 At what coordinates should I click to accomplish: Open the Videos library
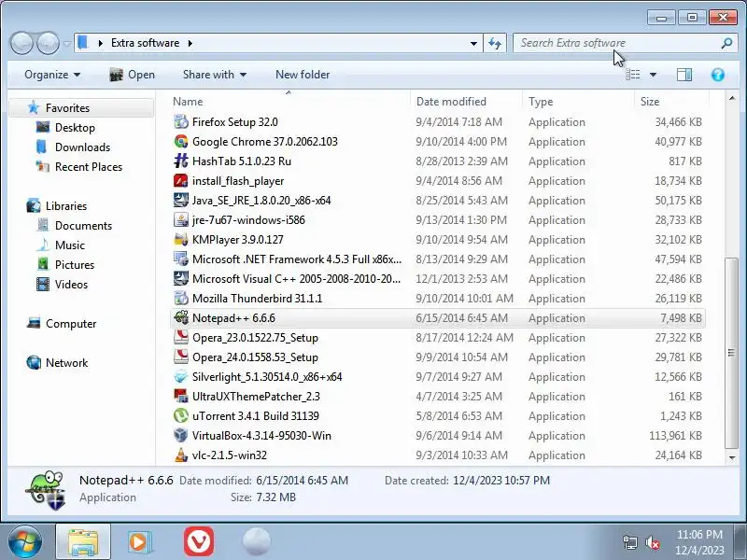(x=71, y=285)
